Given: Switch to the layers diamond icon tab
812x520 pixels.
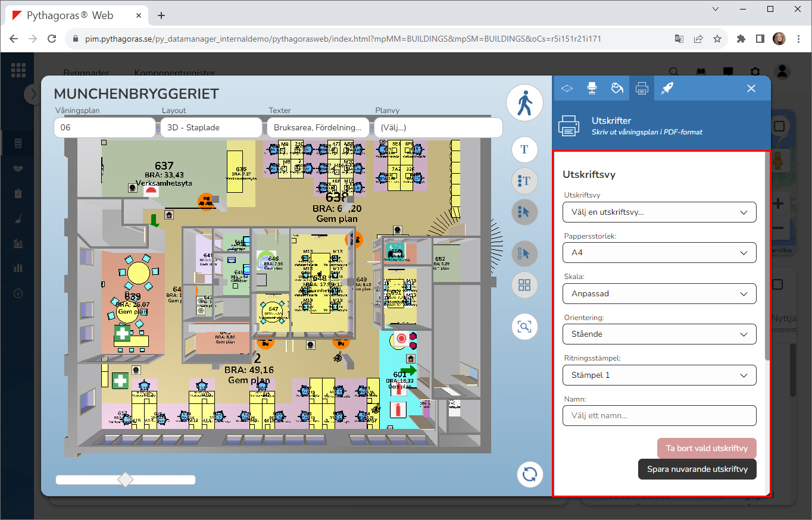Looking at the screenshot, I should (567, 89).
